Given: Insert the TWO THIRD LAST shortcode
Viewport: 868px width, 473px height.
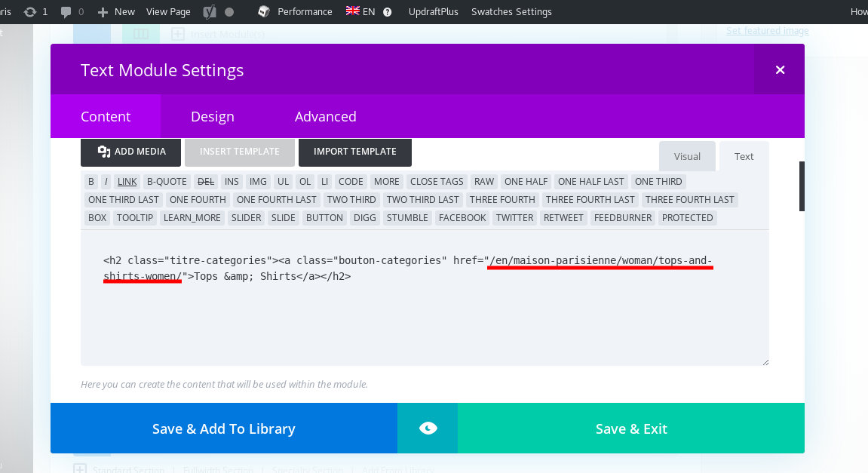Looking at the screenshot, I should (423, 200).
